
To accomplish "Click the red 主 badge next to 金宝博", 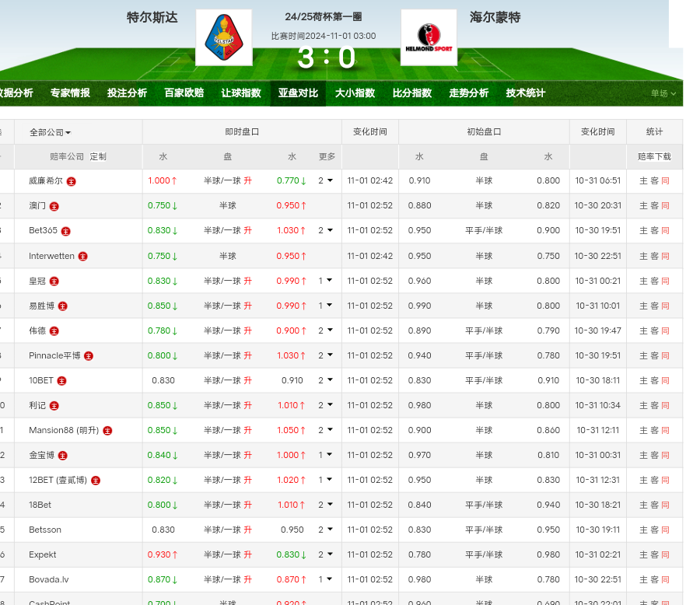I will pyautogui.click(x=62, y=456).
